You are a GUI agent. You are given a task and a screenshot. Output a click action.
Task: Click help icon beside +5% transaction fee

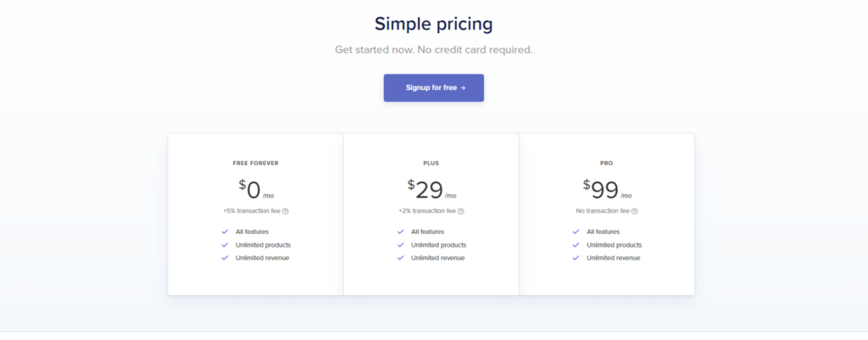[286, 211]
